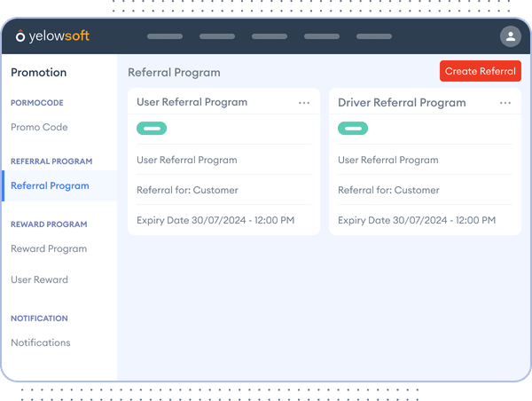Toggle Driver Referral Program green status pill
The image size is (532, 401).
point(353,129)
